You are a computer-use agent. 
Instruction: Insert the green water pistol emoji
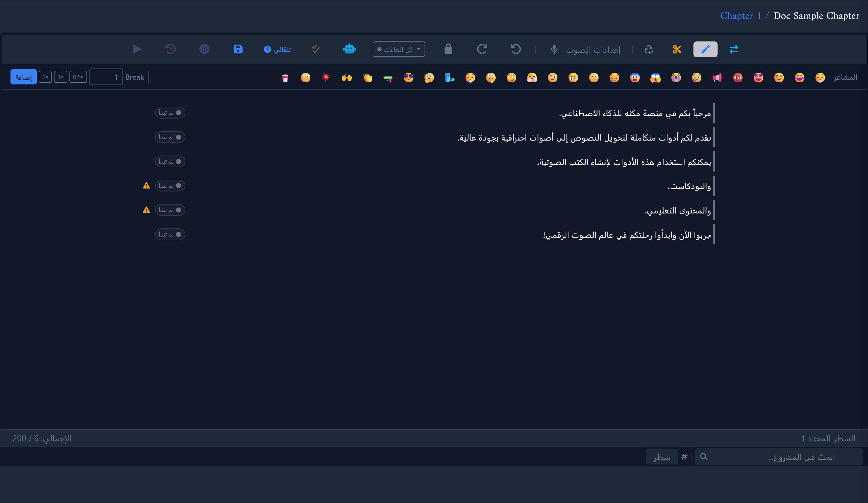pos(388,78)
